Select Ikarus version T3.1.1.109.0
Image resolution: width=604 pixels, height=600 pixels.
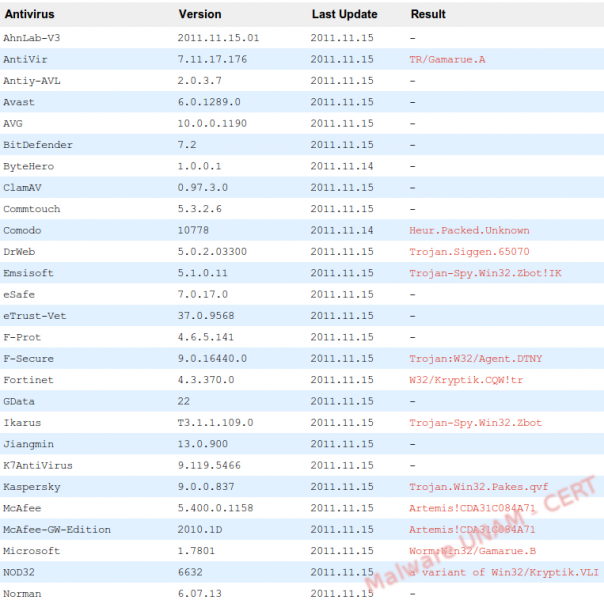pos(215,423)
